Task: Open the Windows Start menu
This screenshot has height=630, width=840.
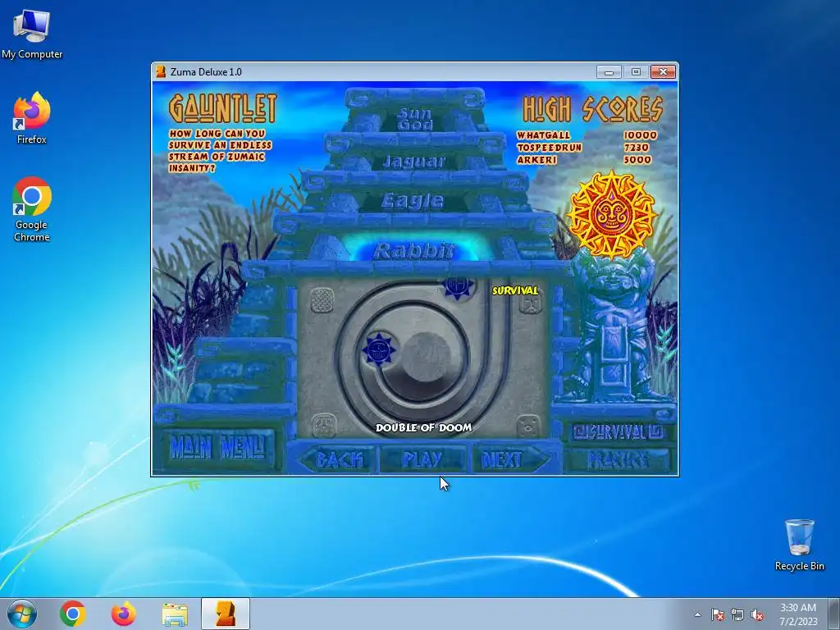Action: (x=21, y=614)
